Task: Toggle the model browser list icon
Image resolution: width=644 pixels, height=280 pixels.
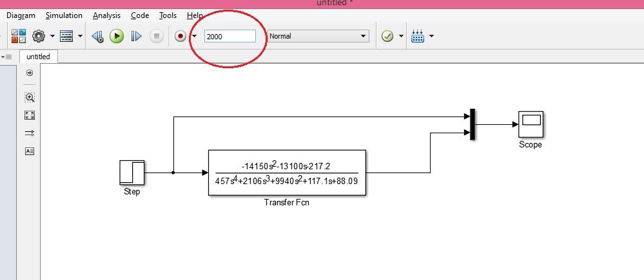Action: click(6, 57)
